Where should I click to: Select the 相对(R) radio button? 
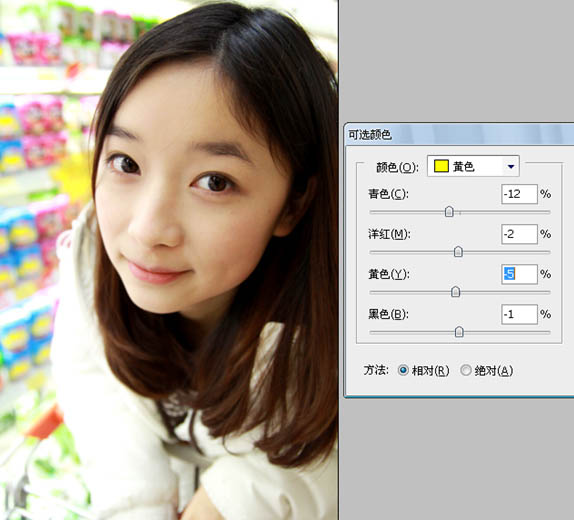(403, 371)
